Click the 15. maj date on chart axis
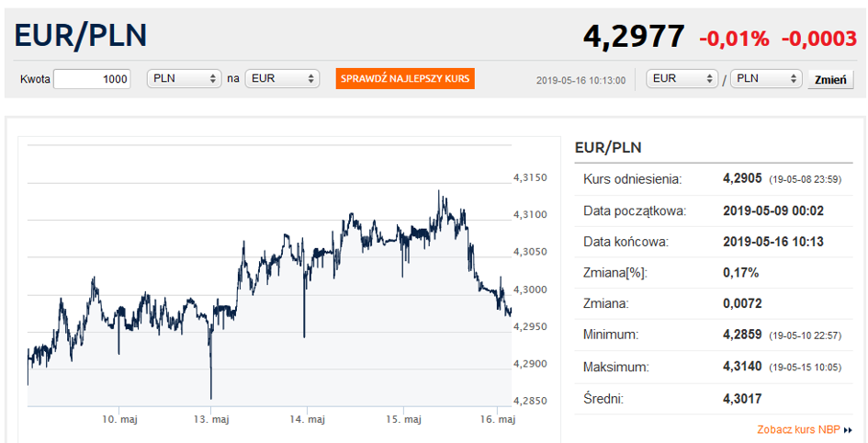Viewport: 868px width, 443px height. 403,419
